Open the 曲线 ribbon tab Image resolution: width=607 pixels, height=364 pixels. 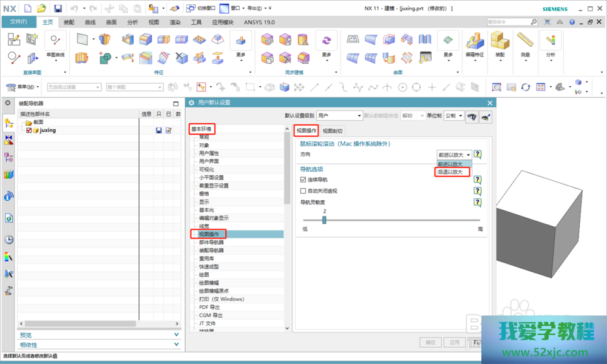pyautogui.click(x=90, y=22)
